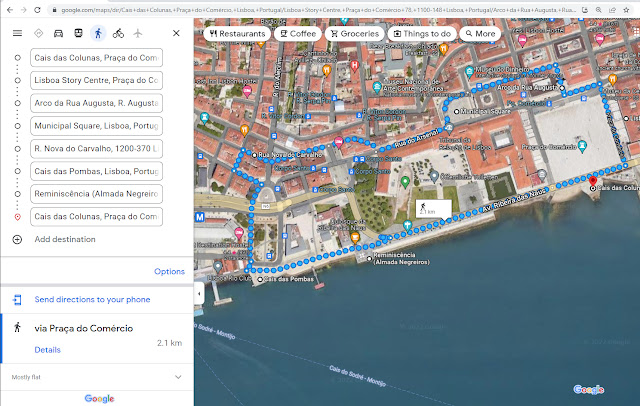Switch to cycling mode

click(x=118, y=33)
